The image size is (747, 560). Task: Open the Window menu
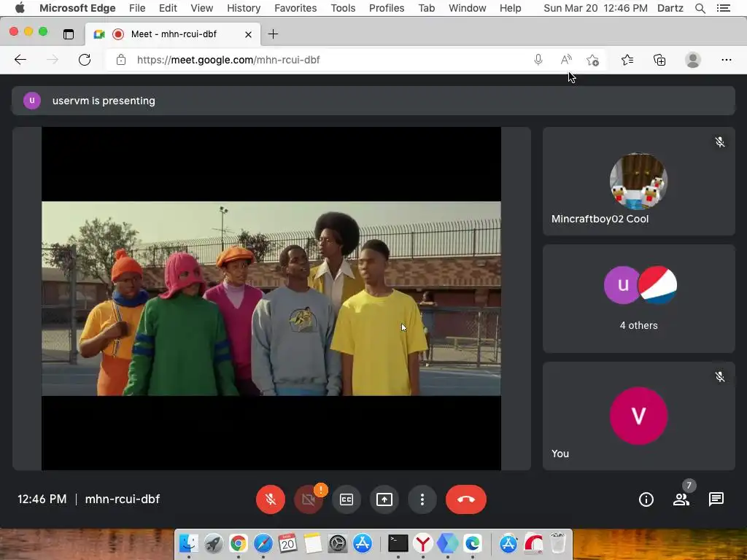point(468,8)
